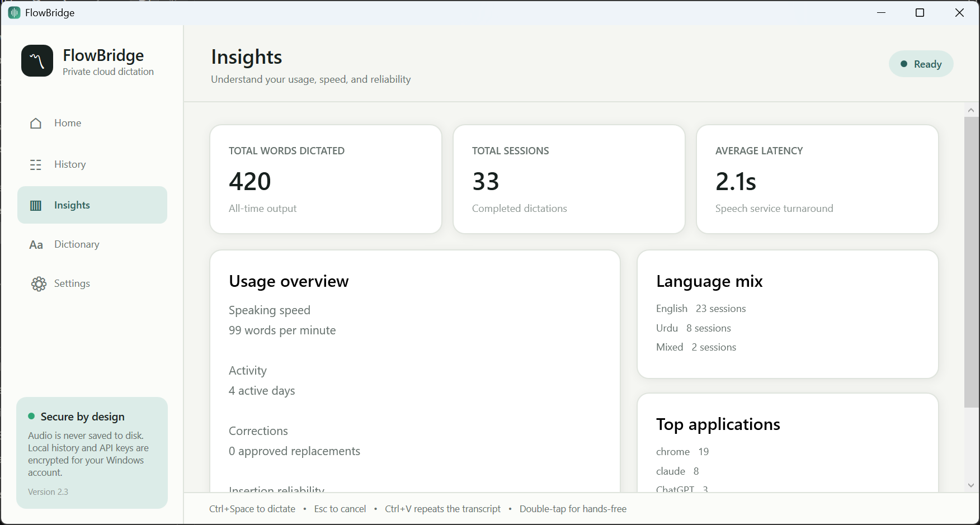
Task: Click the Urdu 8 sessions row
Action: (694, 328)
